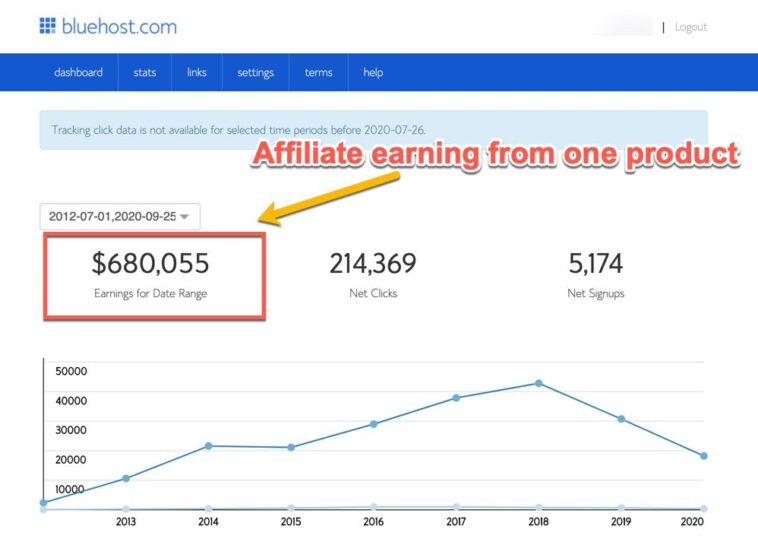Open the terms page
758x545 pixels.
click(x=318, y=73)
